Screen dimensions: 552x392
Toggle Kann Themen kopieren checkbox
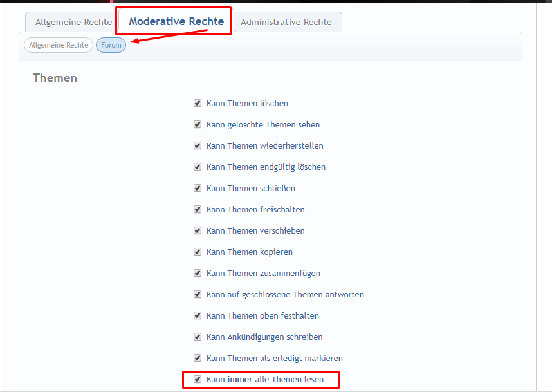tap(198, 252)
